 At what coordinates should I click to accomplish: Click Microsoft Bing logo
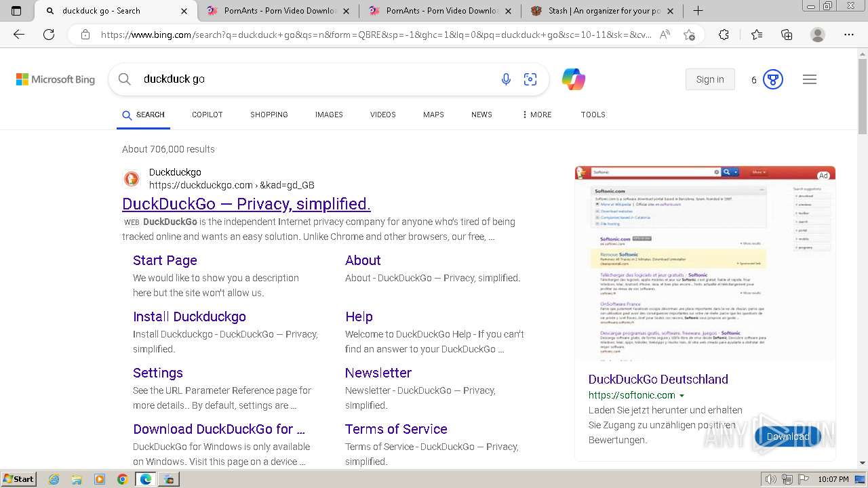[x=56, y=79]
